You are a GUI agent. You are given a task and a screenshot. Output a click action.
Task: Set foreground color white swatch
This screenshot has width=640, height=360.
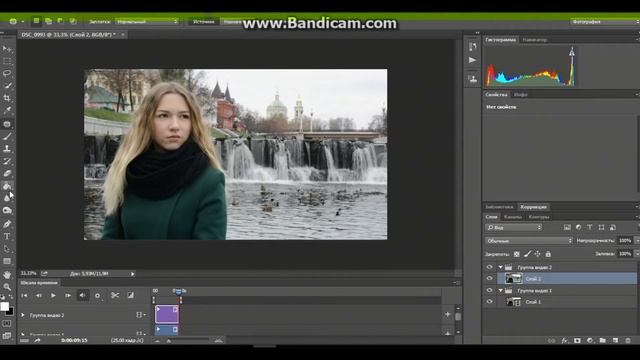[4, 307]
